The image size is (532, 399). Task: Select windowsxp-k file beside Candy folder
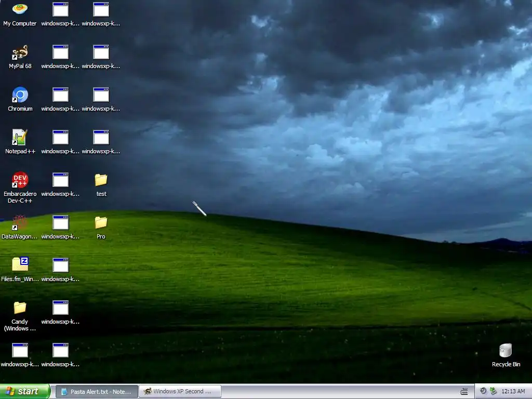click(x=60, y=308)
